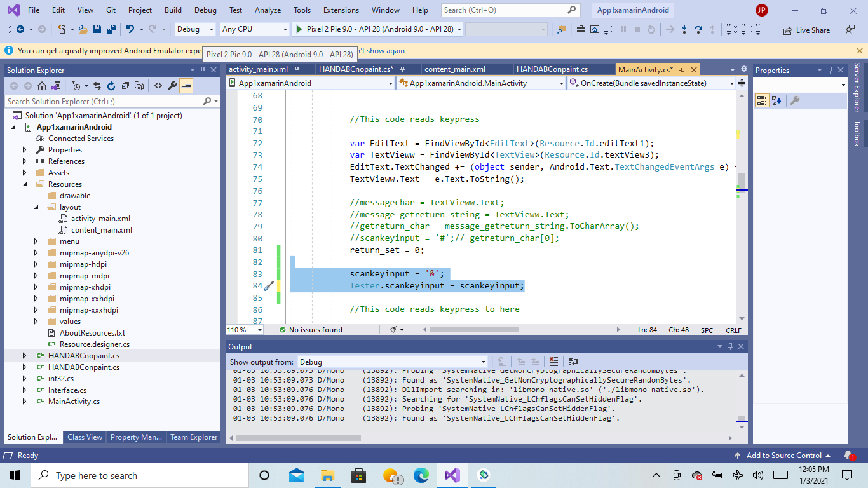Click the Live Share button
Viewport: 868px width, 488px height.
pos(806,30)
